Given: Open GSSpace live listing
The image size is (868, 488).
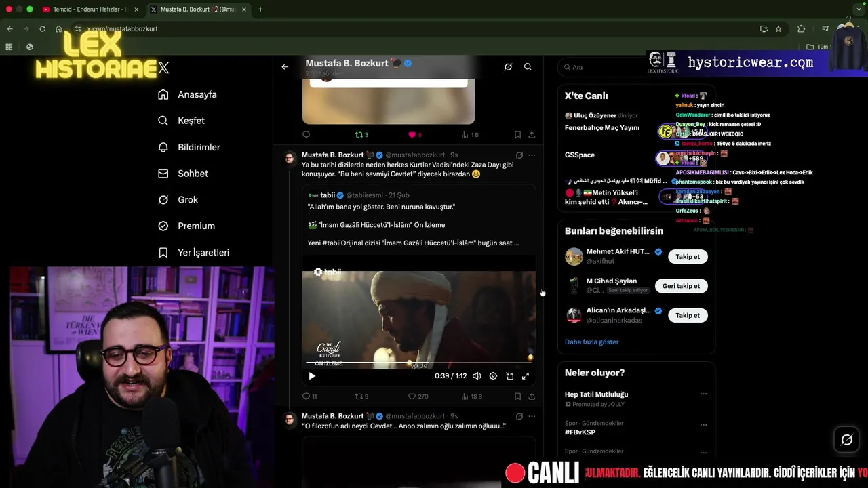Looking at the screenshot, I should coord(580,155).
